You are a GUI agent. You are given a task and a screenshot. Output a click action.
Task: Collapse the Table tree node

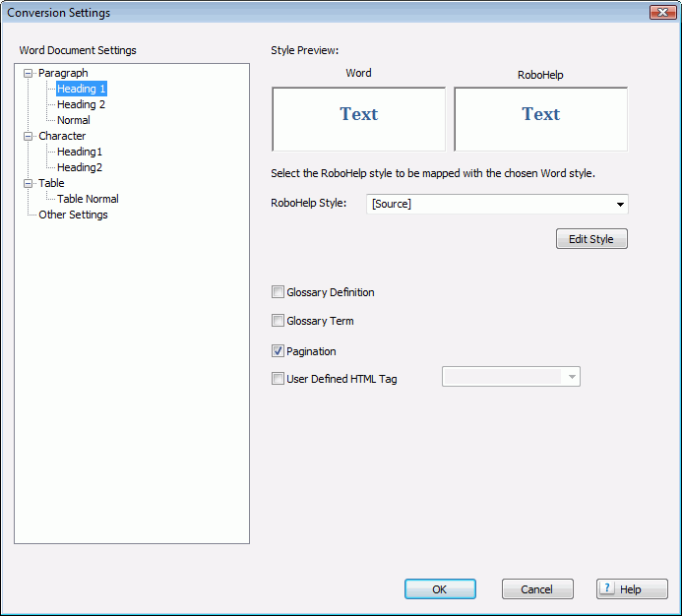[x=29, y=183]
